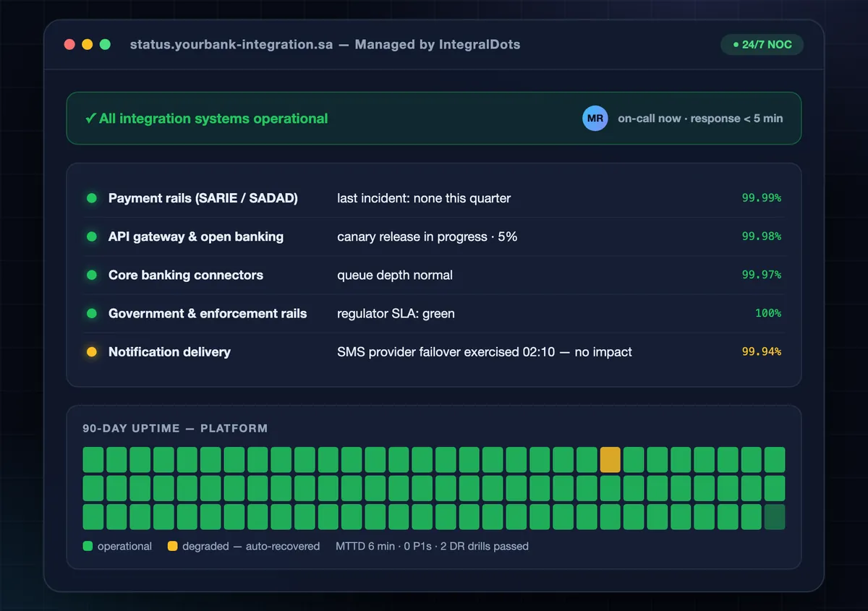Screen dimensions: 868x611
Task: Click green status dot beside Core banking connectors
Action: click(x=92, y=275)
